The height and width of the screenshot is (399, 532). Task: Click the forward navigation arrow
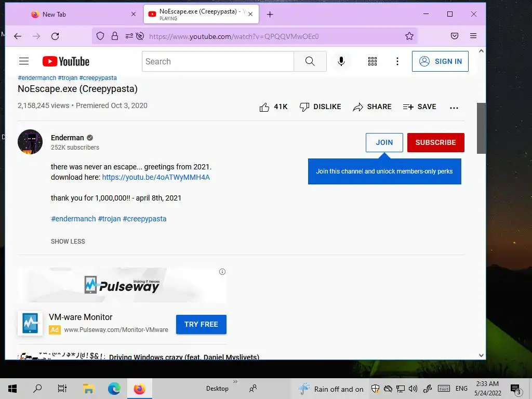(x=36, y=36)
